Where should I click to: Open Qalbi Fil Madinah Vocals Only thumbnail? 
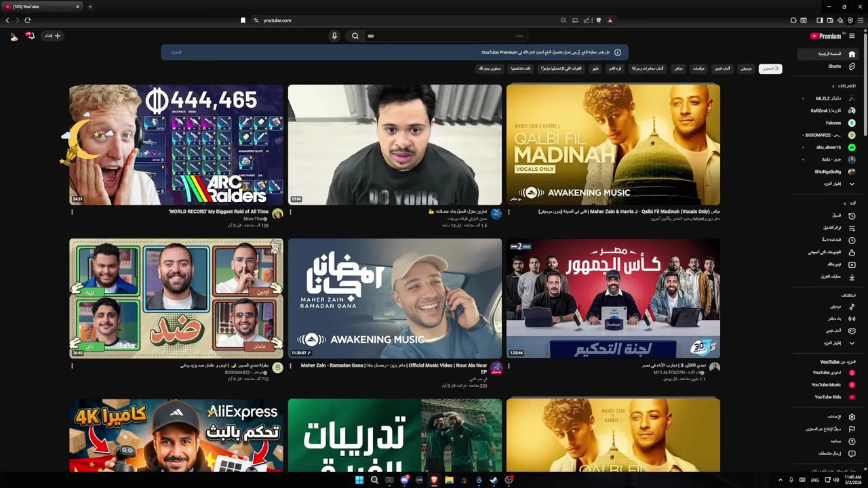point(613,144)
